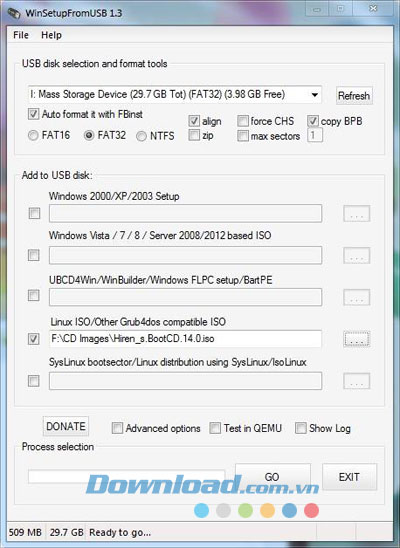The height and width of the screenshot is (548, 400).
Task: Uncheck the Linux ISO/Grub4dos checkbox
Action: tap(34, 339)
